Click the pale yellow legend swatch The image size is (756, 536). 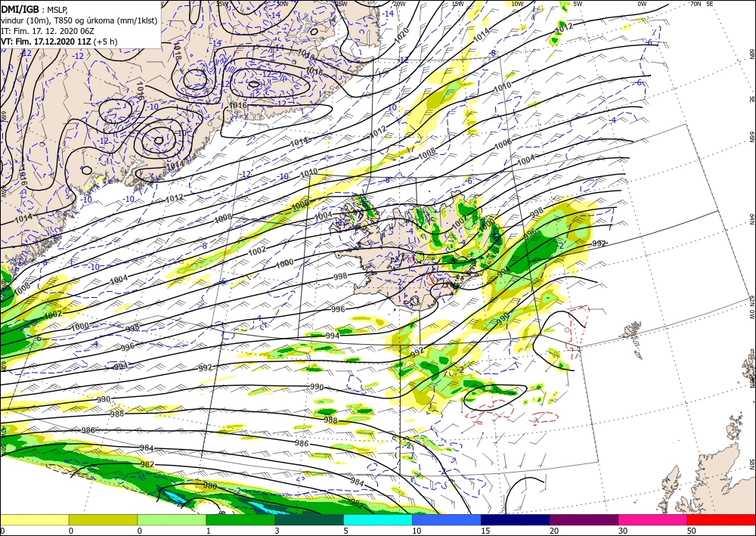(34, 519)
